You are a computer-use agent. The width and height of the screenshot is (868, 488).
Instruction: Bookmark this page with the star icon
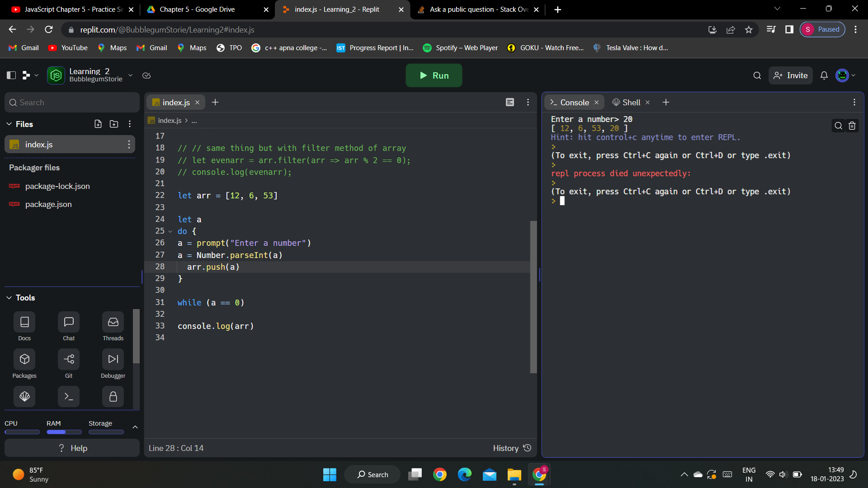click(749, 30)
